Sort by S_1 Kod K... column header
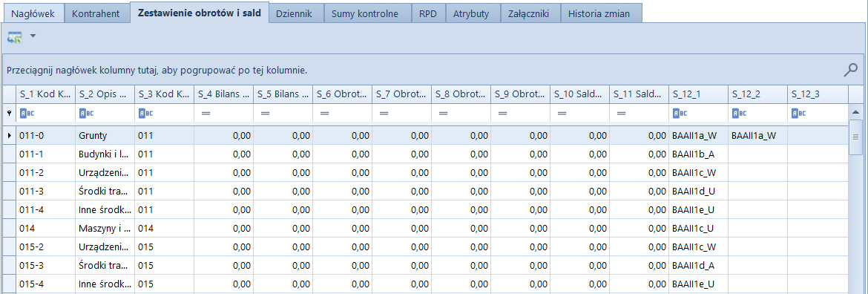 click(x=45, y=94)
